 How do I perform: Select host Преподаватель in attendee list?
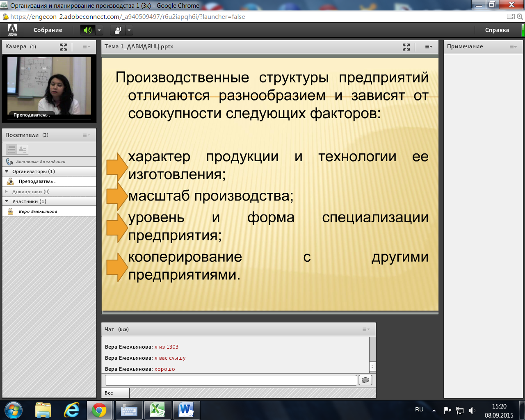point(49,181)
